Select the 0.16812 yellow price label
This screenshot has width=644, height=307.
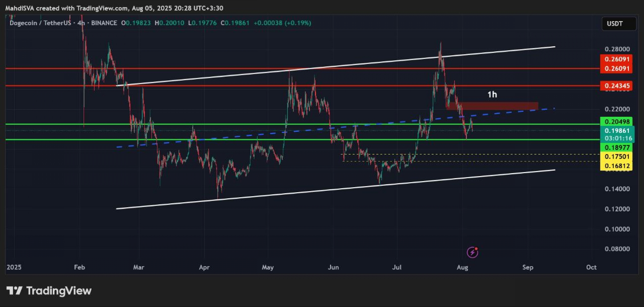tap(616, 166)
